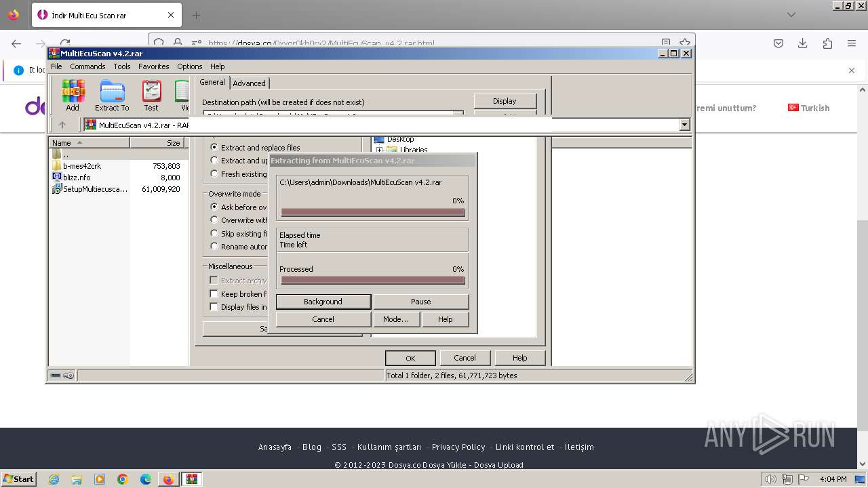Switch to Firefox taskbar button

[x=168, y=479]
